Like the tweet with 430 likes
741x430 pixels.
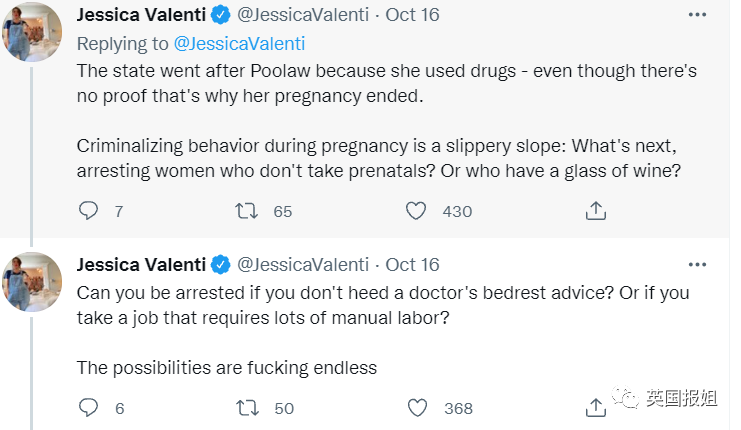click(x=416, y=211)
